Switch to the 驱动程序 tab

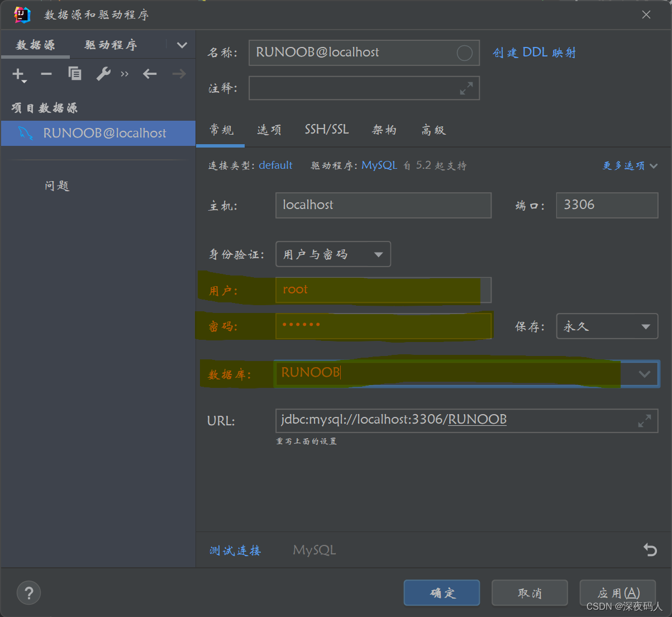pos(111,45)
